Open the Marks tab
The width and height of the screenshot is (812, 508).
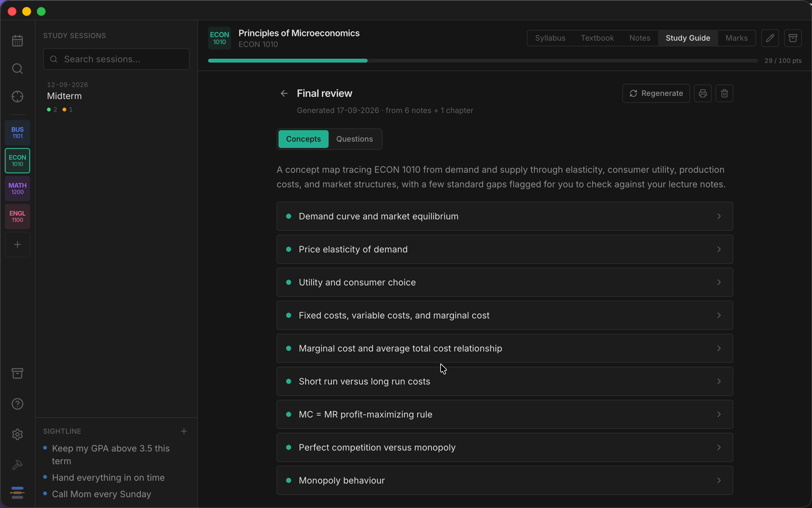(736, 38)
